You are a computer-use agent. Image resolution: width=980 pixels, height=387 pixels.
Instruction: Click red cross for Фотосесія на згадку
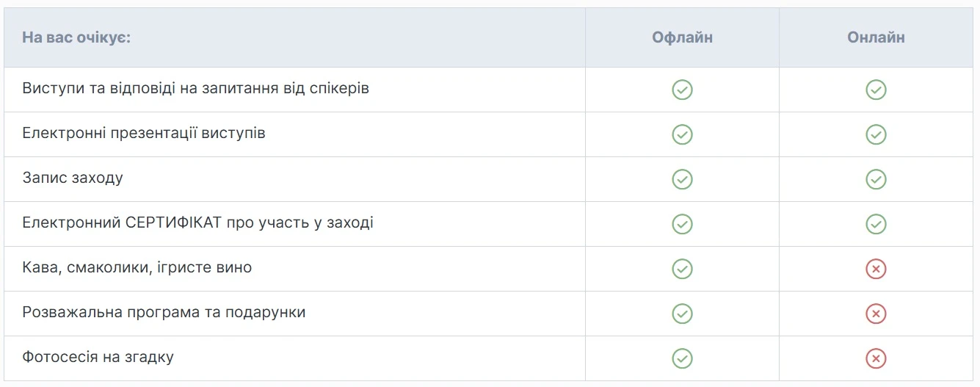pos(876,358)
